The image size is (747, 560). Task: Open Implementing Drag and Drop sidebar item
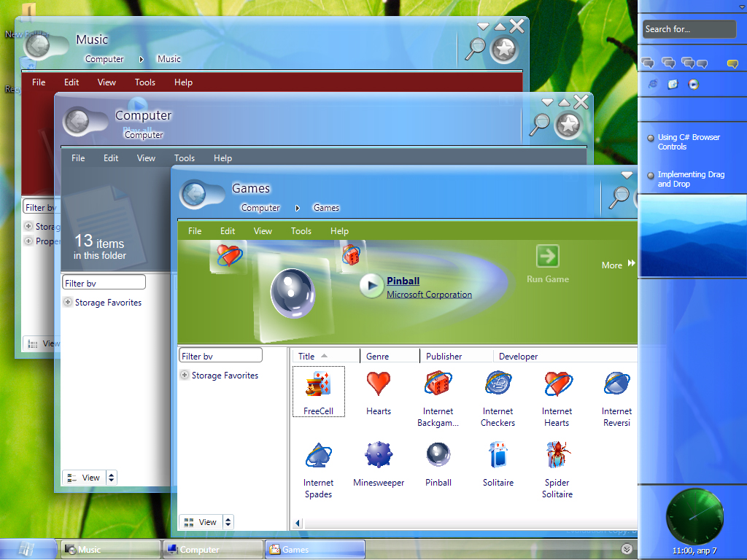pyautogui.click(x=691, y=179)
